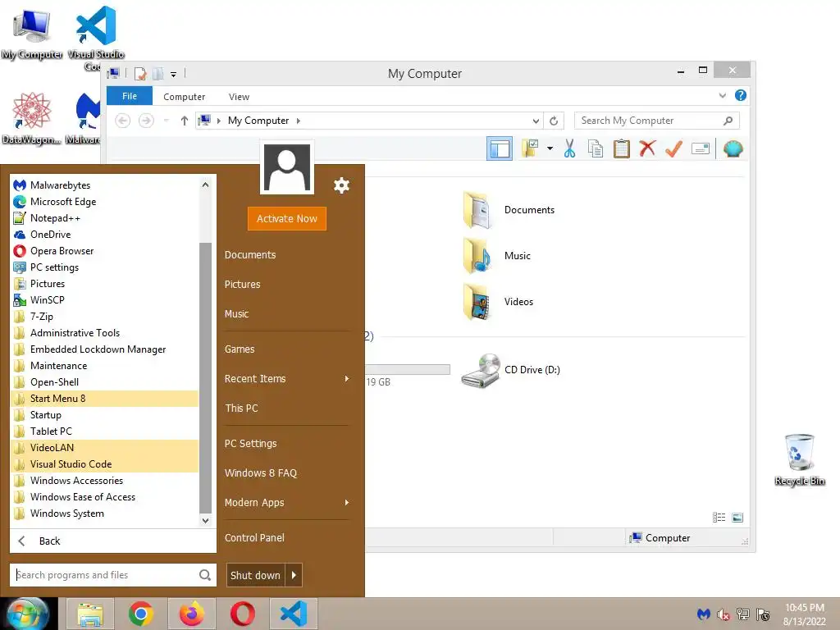
Task: Expand the ribbon chevron near Help
Action: [x=722, y=96]
